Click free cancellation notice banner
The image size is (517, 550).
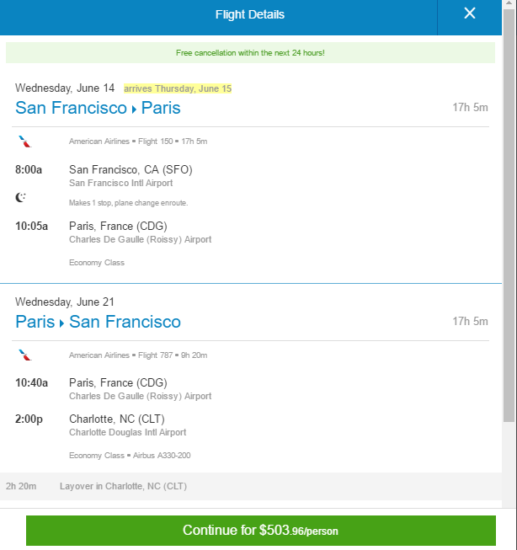point(250,53)
